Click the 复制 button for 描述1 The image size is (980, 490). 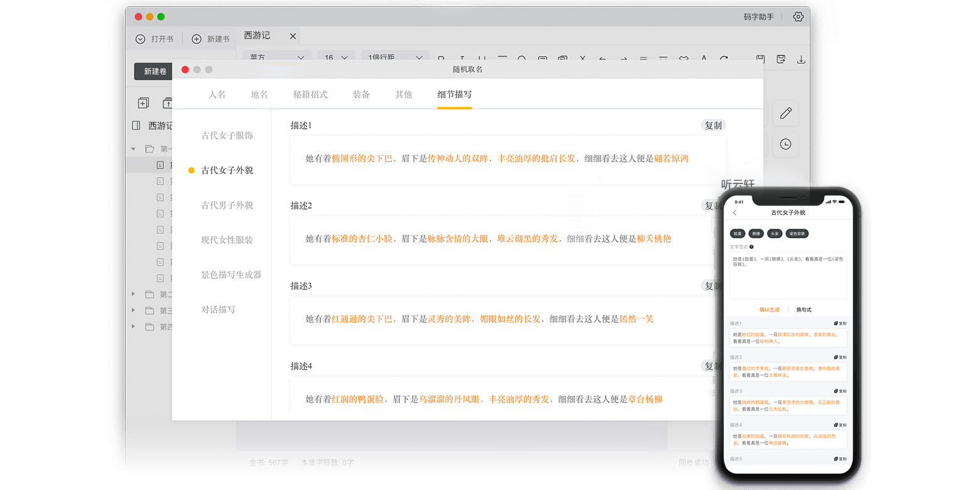pos(713,124)
